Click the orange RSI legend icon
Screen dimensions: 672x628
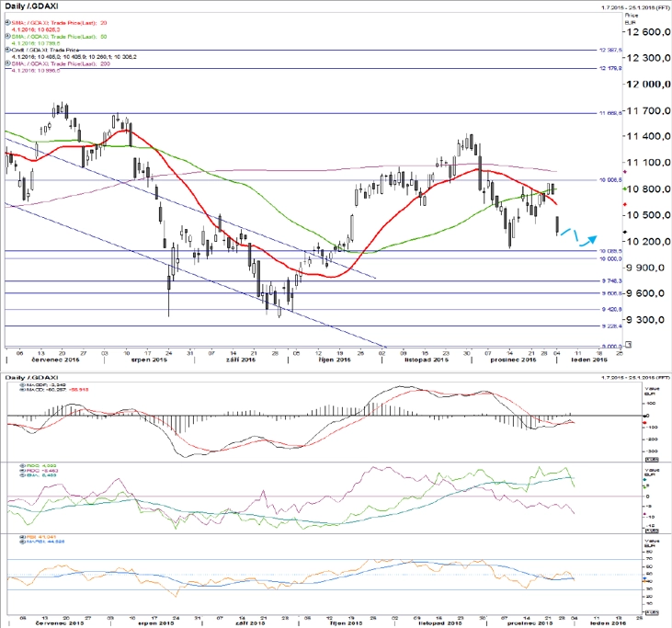pos(22,537)
